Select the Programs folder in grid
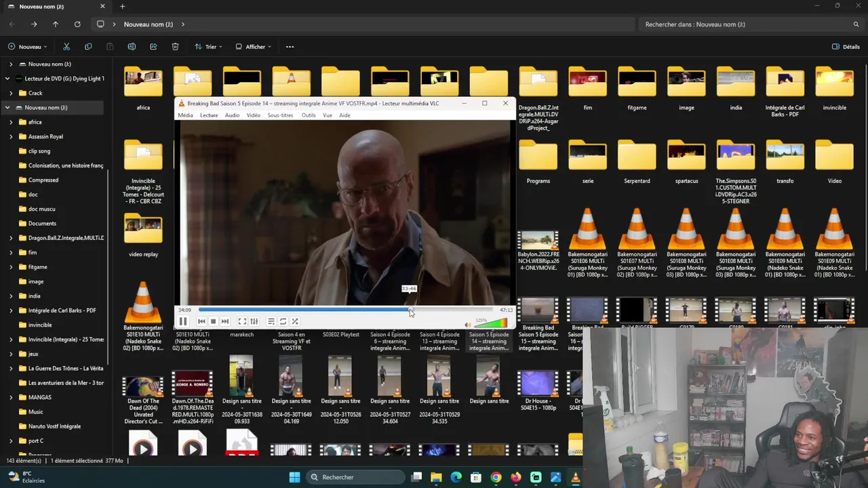Screen dimensions: 868x488 pyautogui.click(x=538, y=156)
